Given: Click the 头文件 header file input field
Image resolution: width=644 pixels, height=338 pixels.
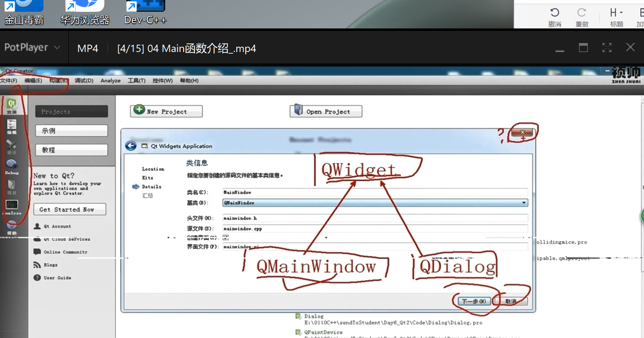Looking at the screenshot, I should [375, 218].
